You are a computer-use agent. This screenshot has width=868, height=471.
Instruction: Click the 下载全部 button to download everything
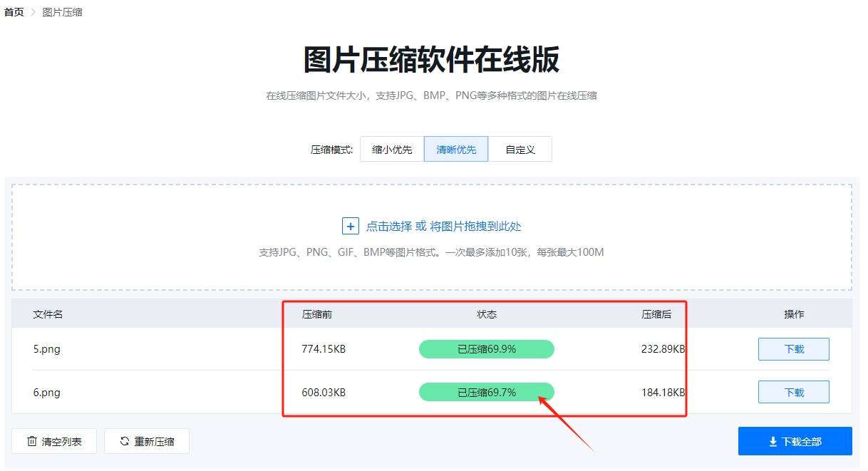pyautogui.click(x=795, y=441)
